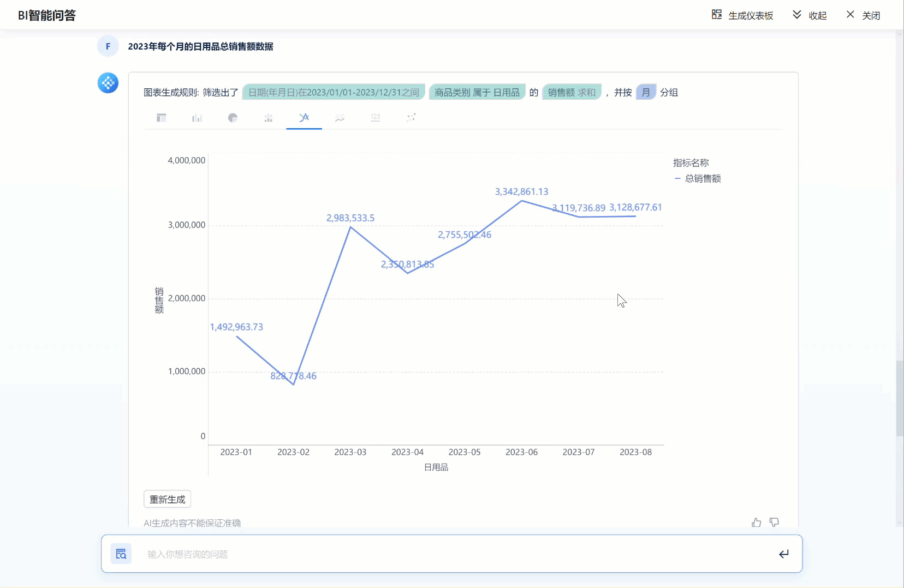Image resolution: width=904 pixels, height=588 pixels.
Task: Collapse the panel with 收起
Action: point(810,15)
